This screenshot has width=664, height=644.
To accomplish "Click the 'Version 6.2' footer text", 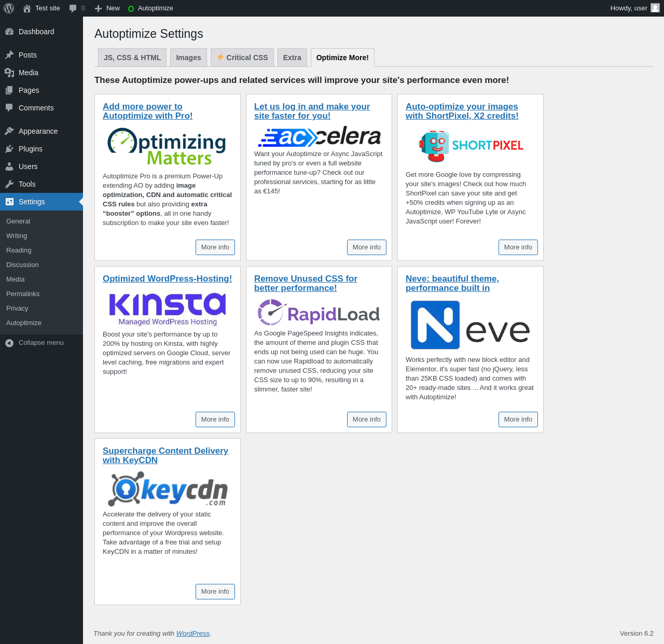I will (637, 634).
